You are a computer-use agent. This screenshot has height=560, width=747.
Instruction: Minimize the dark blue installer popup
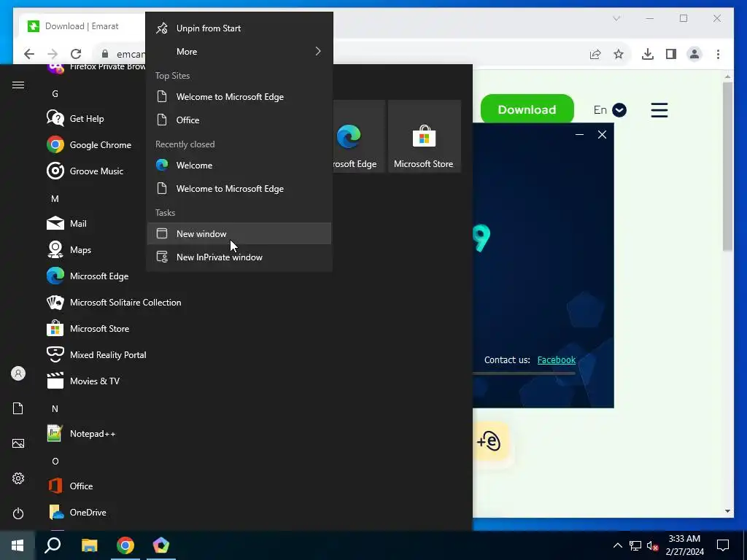coord(579,135)
